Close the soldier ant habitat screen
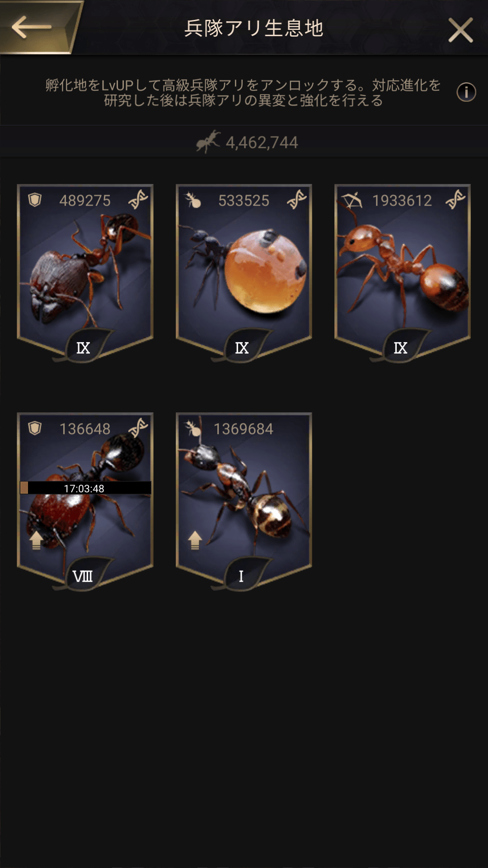Screen dimensions: 488x868 click(460, 30)
